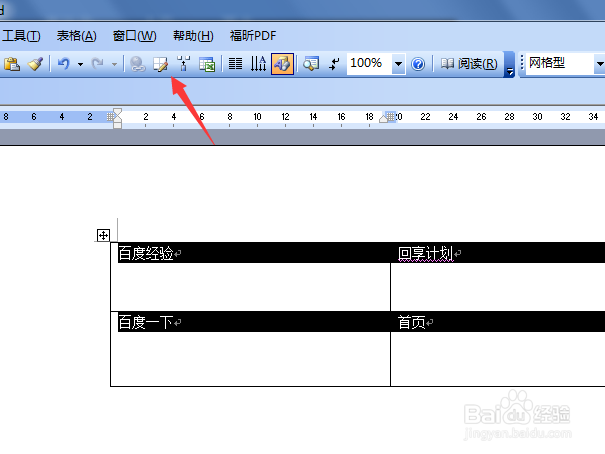Click the table column marker on ruler
605x454 pixels.
coord(391,116)
